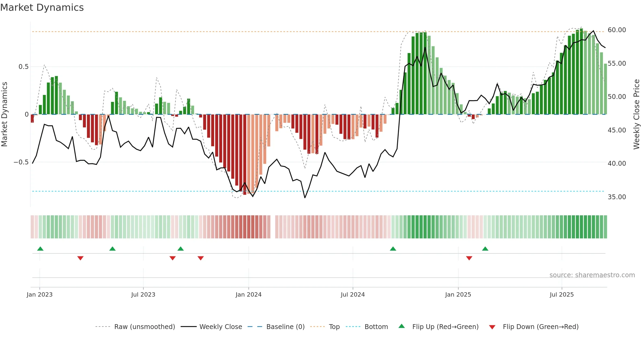The image size is (644, 362).
Task: Click the 45.00 price axis value
Action: (617, 130)
